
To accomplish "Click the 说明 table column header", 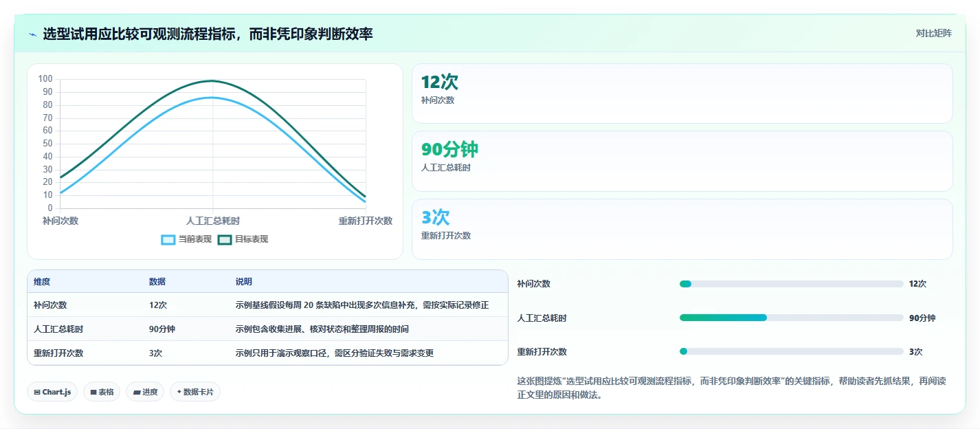I will tap(243, 282).
